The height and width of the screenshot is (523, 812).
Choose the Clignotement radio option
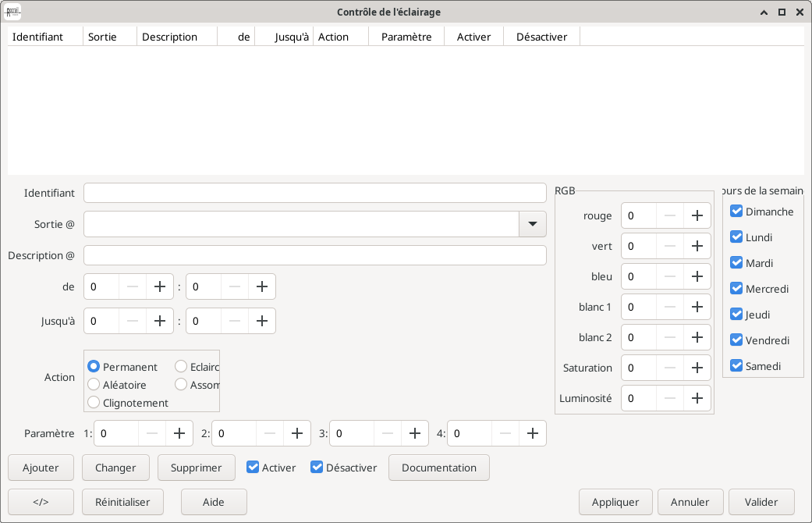tap(94, 403)
